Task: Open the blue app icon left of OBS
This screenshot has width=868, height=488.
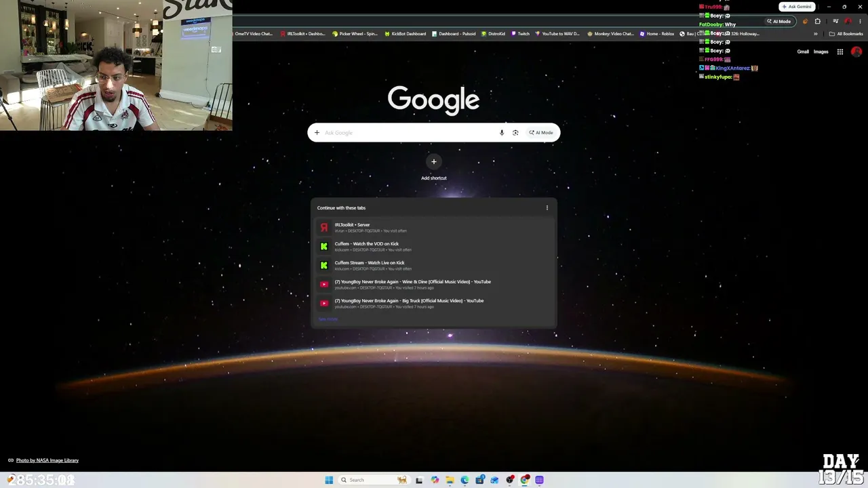Action: click(x=494, y=480)
